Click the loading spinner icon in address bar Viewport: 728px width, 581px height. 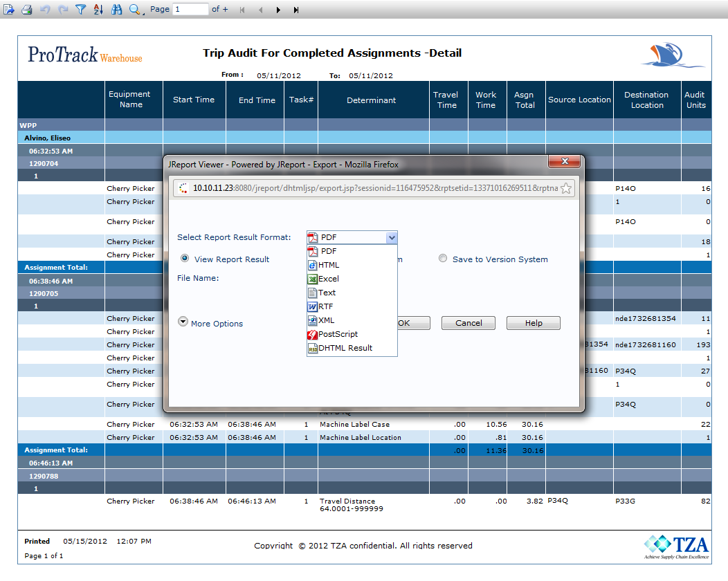[x=183, y=188]
